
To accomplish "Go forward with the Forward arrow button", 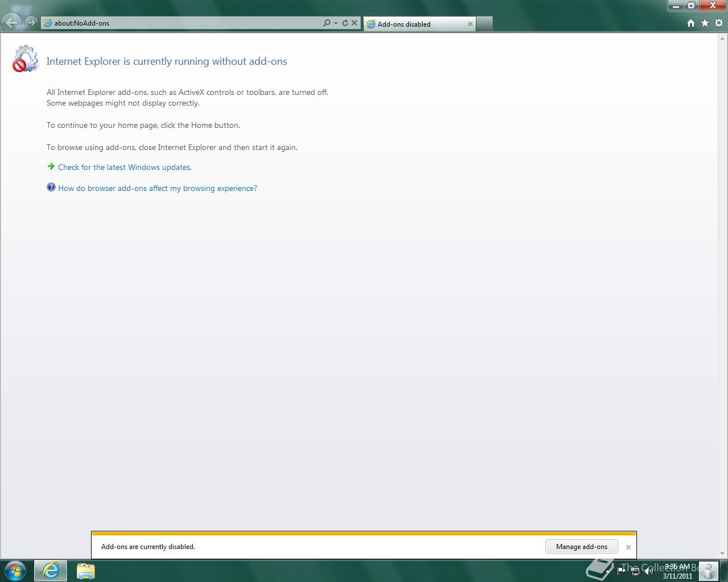I will pos(31,23).
